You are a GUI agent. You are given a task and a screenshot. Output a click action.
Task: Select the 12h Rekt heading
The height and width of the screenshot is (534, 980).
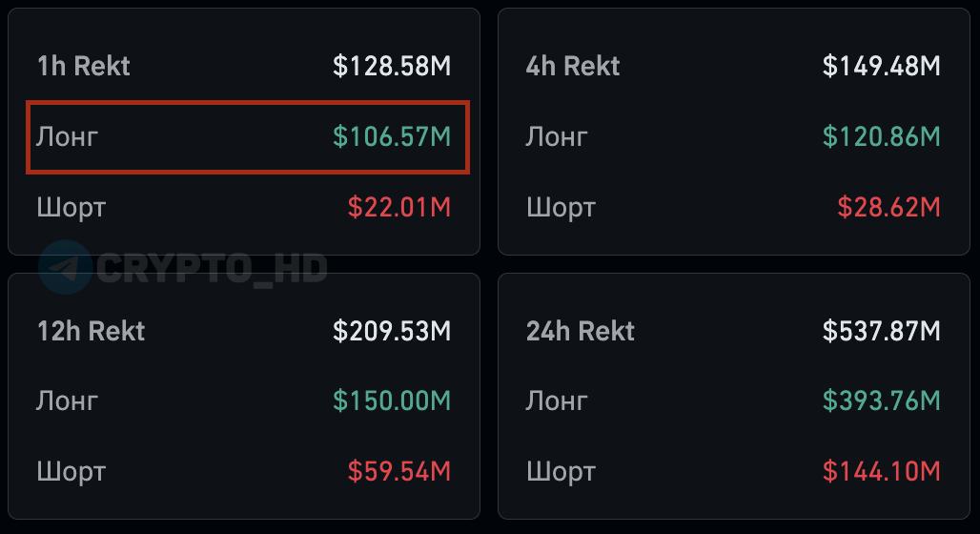tap(91, 331)
